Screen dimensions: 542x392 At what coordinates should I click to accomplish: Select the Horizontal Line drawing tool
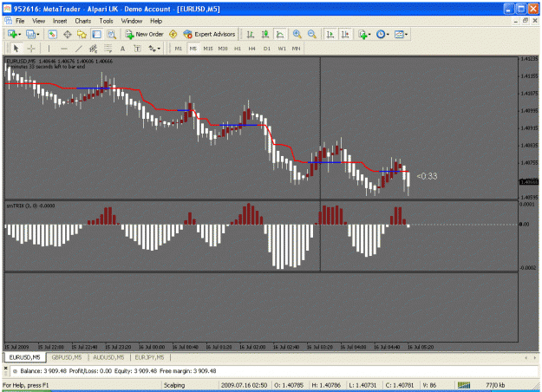point(64,49)
